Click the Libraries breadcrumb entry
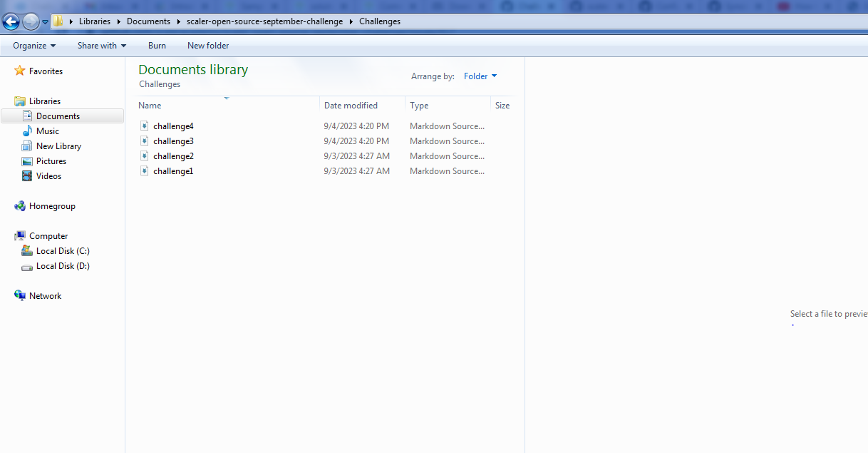 pyautogui.click(x=95, y=21)
